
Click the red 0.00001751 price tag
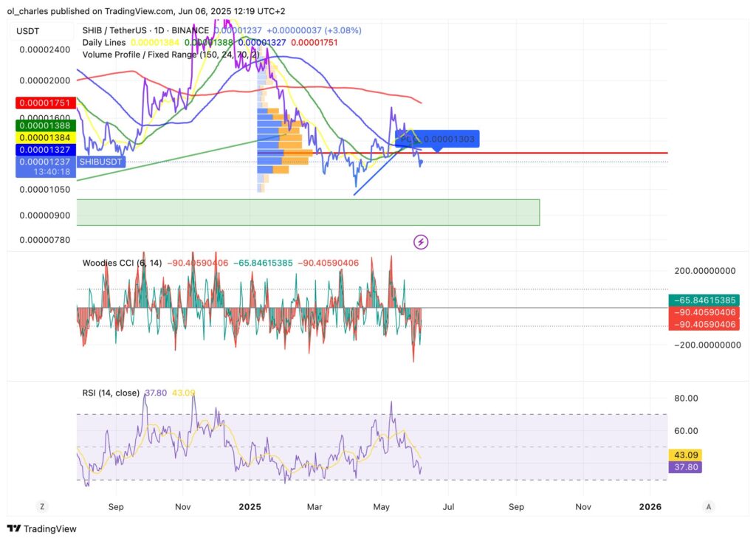46,103
